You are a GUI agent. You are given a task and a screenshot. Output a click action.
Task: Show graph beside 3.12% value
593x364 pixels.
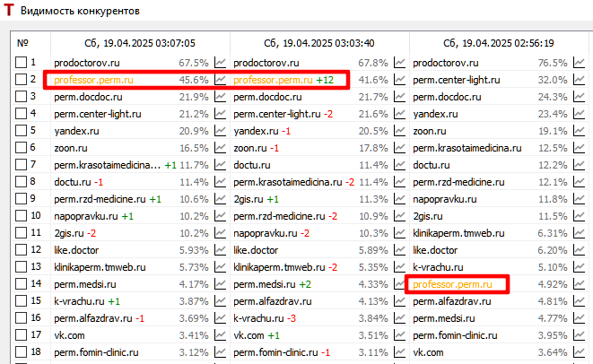tap(220, 352)
